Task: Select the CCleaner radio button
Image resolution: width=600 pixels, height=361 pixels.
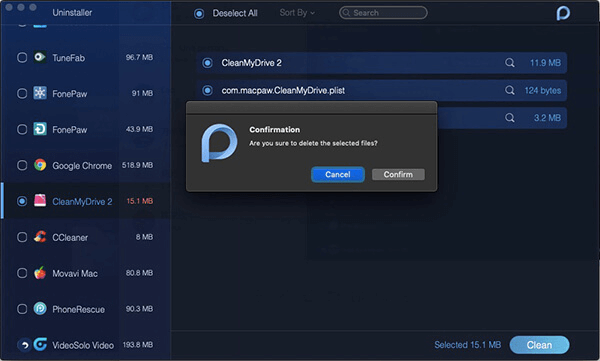Action: 22,237
